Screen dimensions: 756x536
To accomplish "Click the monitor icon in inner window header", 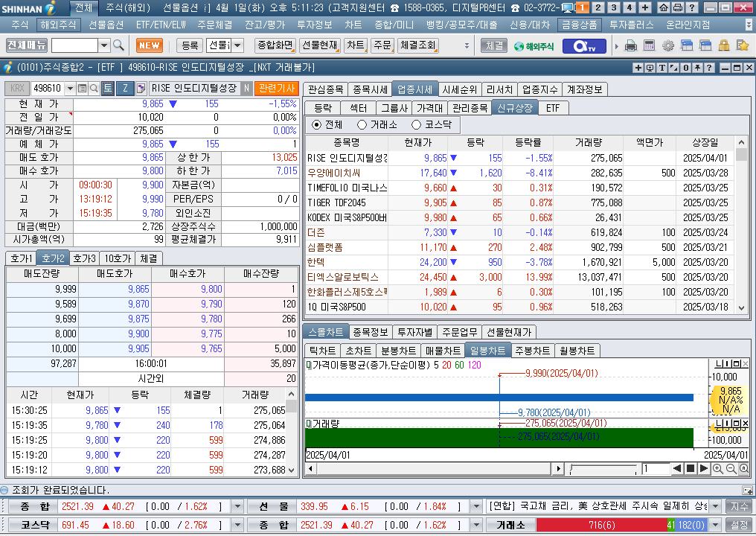I will click(650, 68).
